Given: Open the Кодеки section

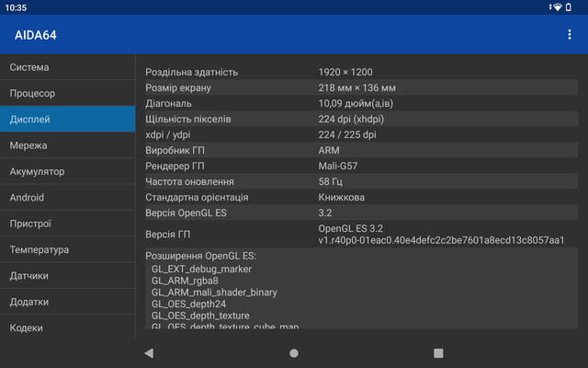Looking at the screenshot, I should point(67,328).
